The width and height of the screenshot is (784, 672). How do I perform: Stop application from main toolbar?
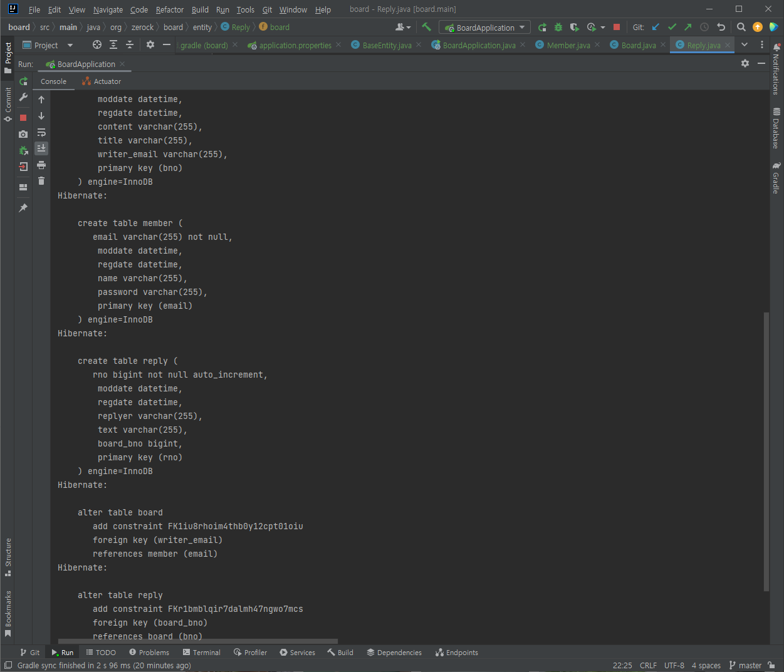tap(617, 27)
